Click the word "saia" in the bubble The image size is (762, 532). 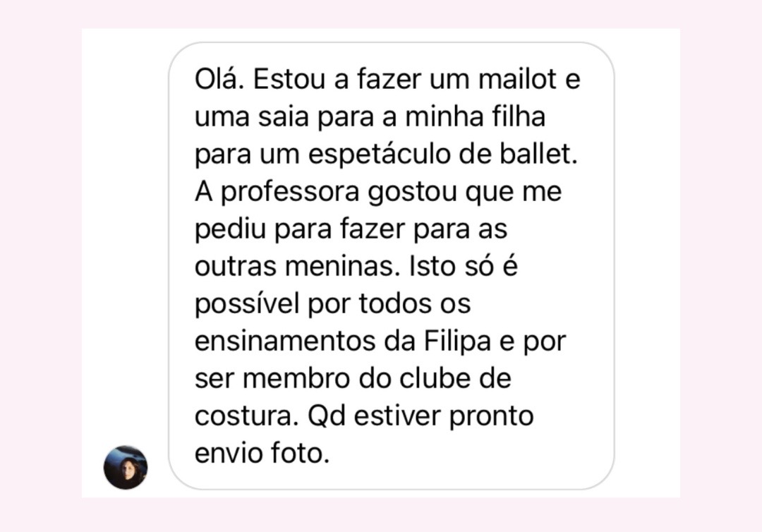[x=284, y=116]
